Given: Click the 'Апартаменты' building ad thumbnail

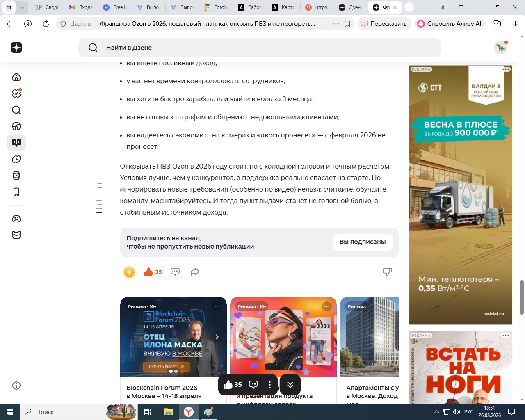Looking at the screenshot, I should [x=370, y=337].
